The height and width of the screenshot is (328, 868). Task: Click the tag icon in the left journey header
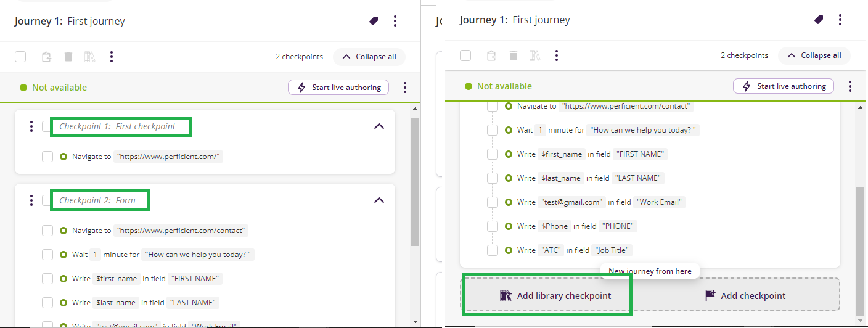point(374,21)
